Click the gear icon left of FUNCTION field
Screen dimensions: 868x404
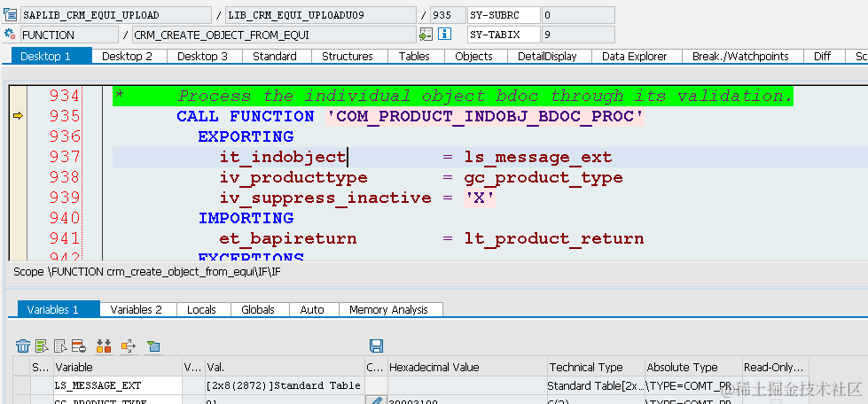10,35
